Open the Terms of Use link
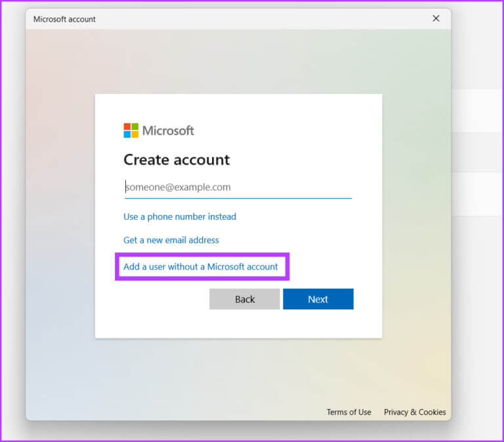The height and width of the screenshot is (442, 504). coord(348,412)
